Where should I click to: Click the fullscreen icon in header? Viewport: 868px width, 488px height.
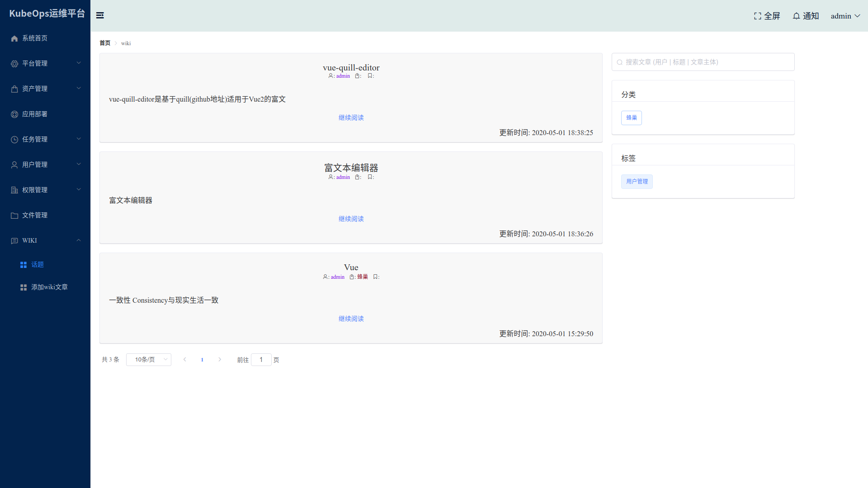[758, 16]
